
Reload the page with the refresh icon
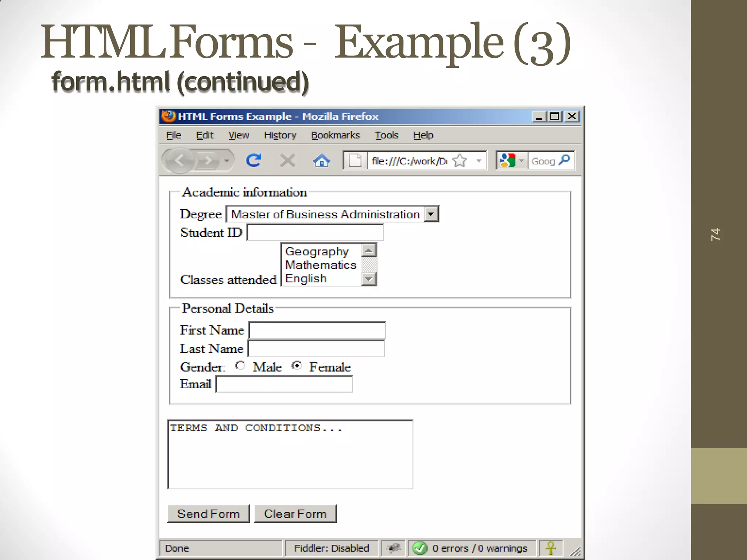coord(253,160)
